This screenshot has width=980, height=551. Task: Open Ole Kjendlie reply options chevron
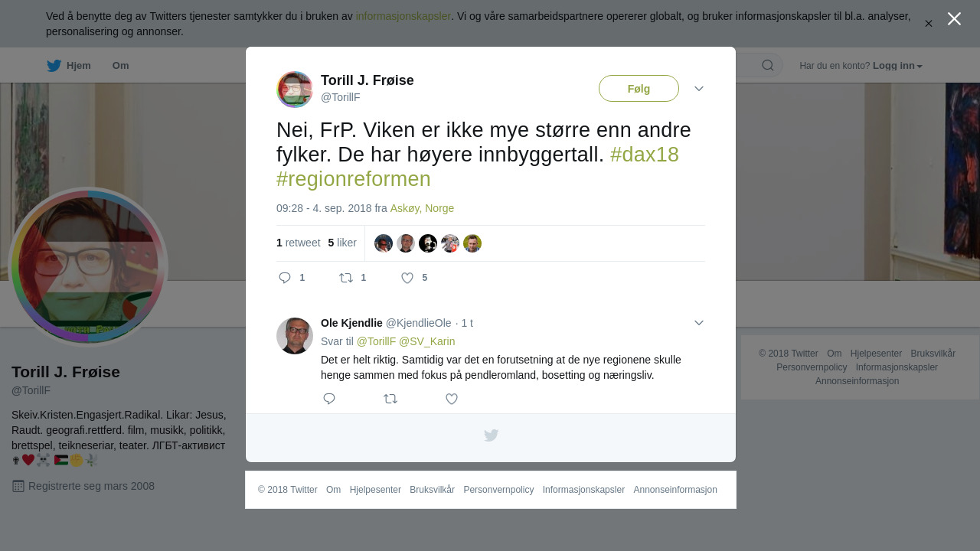tap(699, 323)
